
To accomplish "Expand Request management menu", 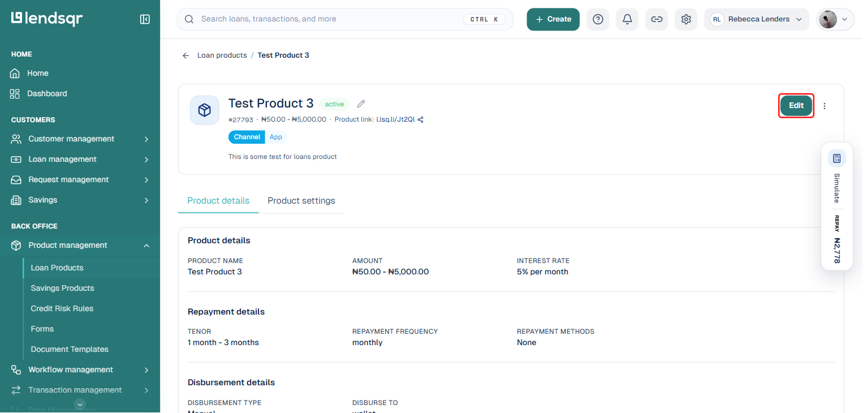I will pyautogui.click(x=80, y=179).
